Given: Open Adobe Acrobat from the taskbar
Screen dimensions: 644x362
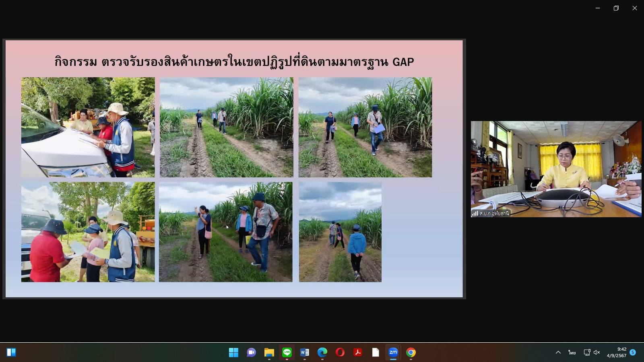Looking at the screenshot, I should click(357, 352).
